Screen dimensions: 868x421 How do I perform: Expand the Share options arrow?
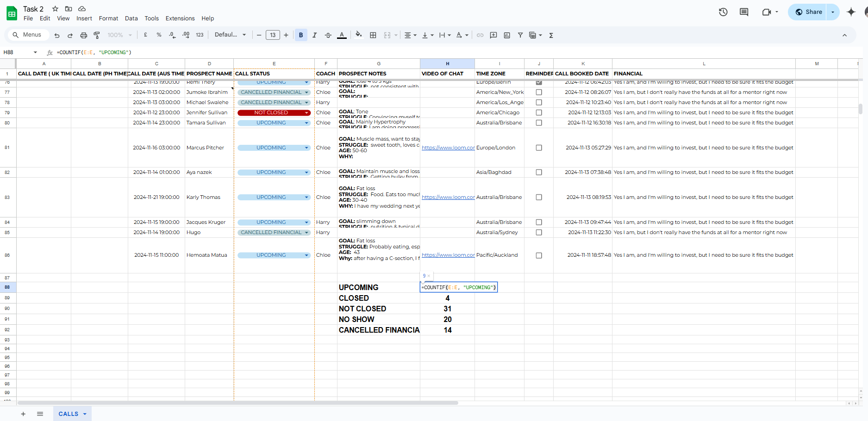pos(833,12)
